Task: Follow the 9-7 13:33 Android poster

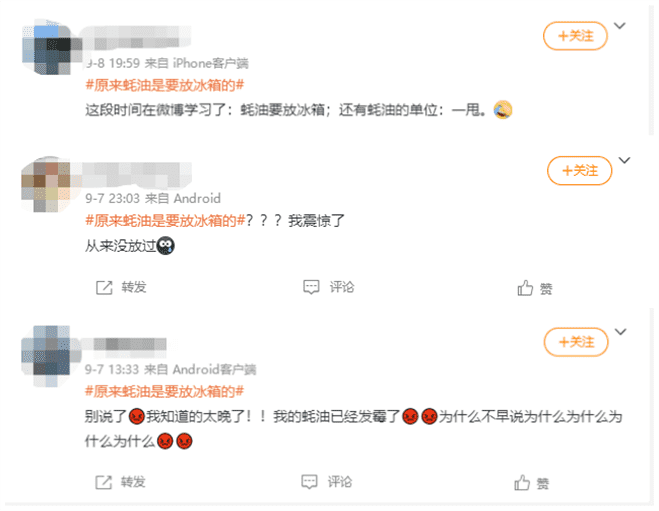Action: [576, 342]
